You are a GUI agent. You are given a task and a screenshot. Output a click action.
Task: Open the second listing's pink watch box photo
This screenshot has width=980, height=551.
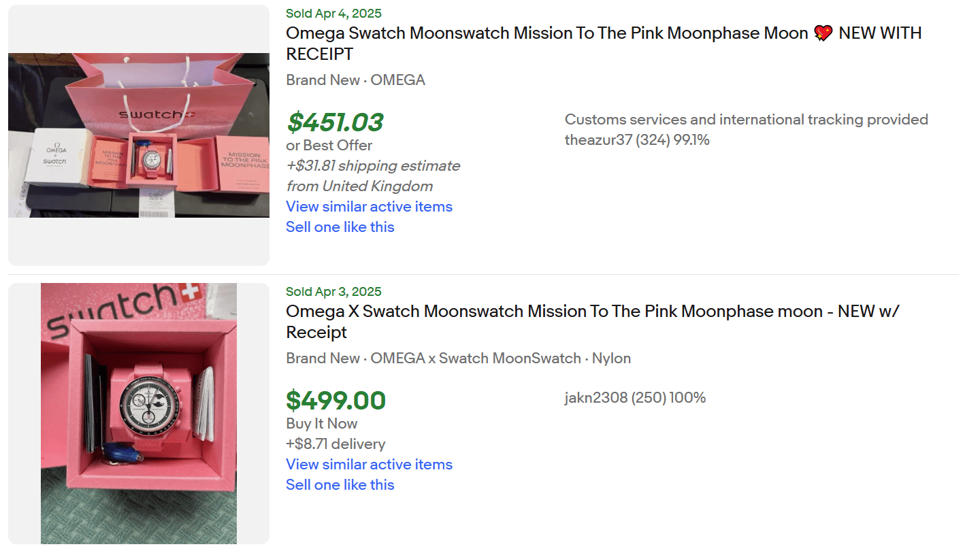pos(139,413)
